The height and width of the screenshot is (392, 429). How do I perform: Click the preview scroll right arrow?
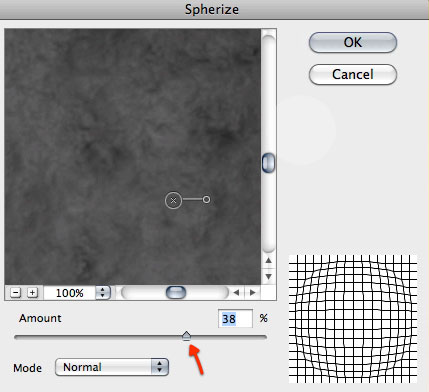coord(253,293)
